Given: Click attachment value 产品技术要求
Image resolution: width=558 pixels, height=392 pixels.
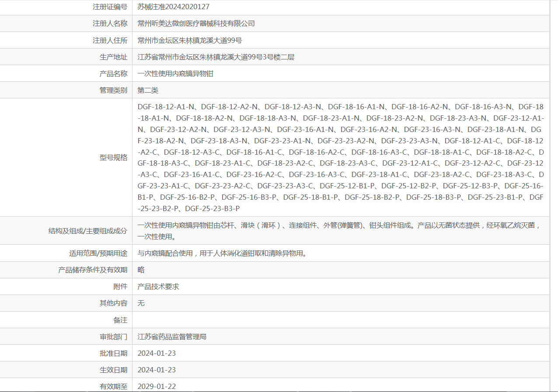Looking at the screenshot, I should click(x=158, y=286).
